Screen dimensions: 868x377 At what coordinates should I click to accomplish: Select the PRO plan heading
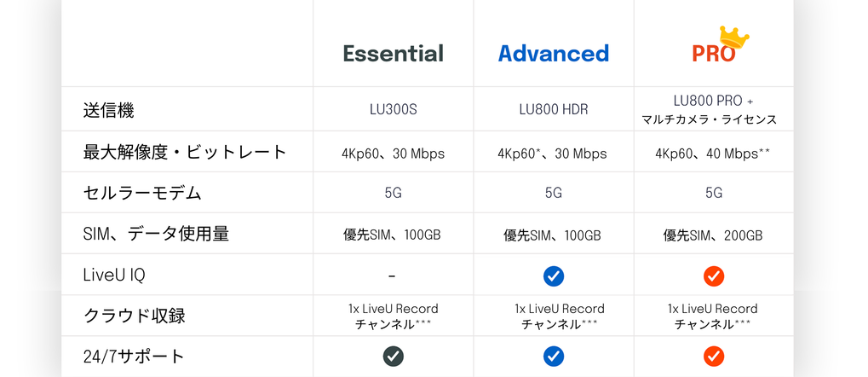pyautogui.click(x=714, y=53)
